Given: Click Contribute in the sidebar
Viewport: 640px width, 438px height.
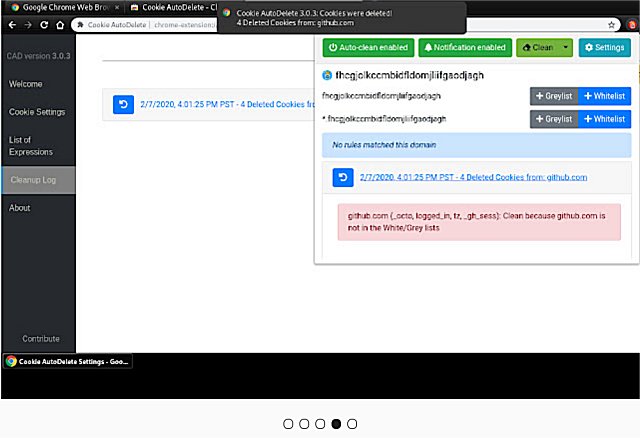Looking at the screenshot, I should pyautogui.click(x=41, y=338).
